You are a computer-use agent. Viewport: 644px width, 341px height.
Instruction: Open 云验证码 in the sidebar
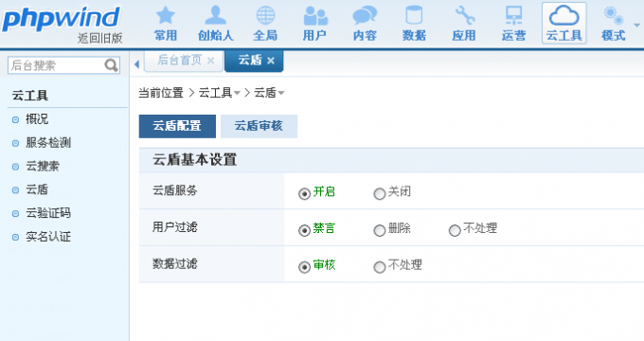[x=48, y=213]
